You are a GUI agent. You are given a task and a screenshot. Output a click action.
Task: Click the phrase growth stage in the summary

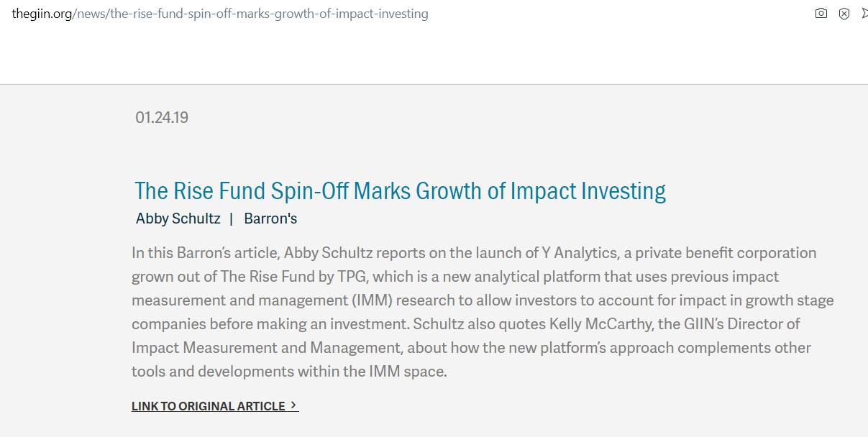click(x=790, y=300)
